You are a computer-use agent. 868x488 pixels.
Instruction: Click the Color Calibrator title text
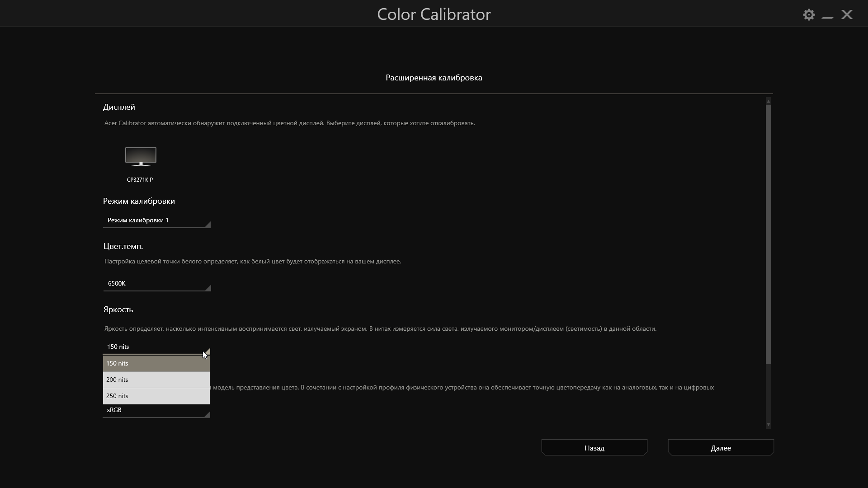click(434, 14)
